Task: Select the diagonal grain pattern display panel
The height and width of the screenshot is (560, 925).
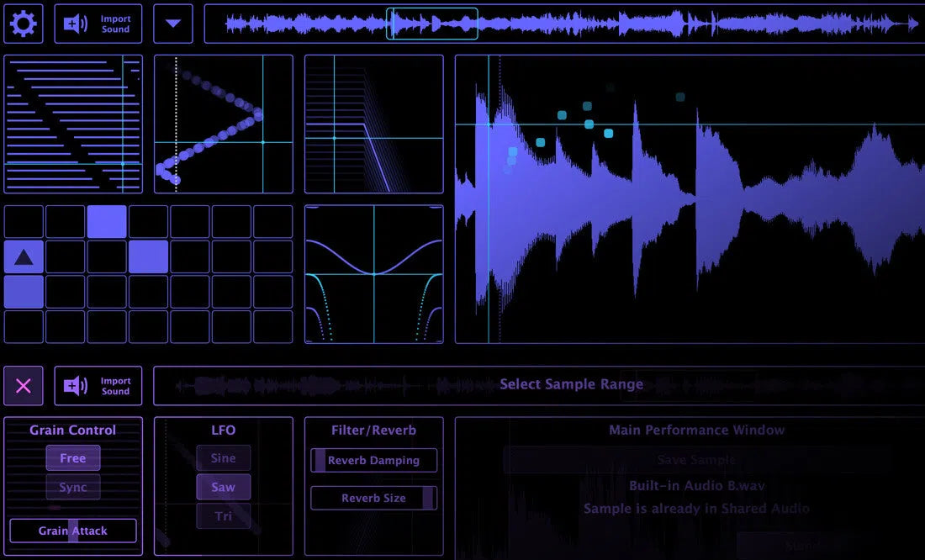Action: point(73,124)
